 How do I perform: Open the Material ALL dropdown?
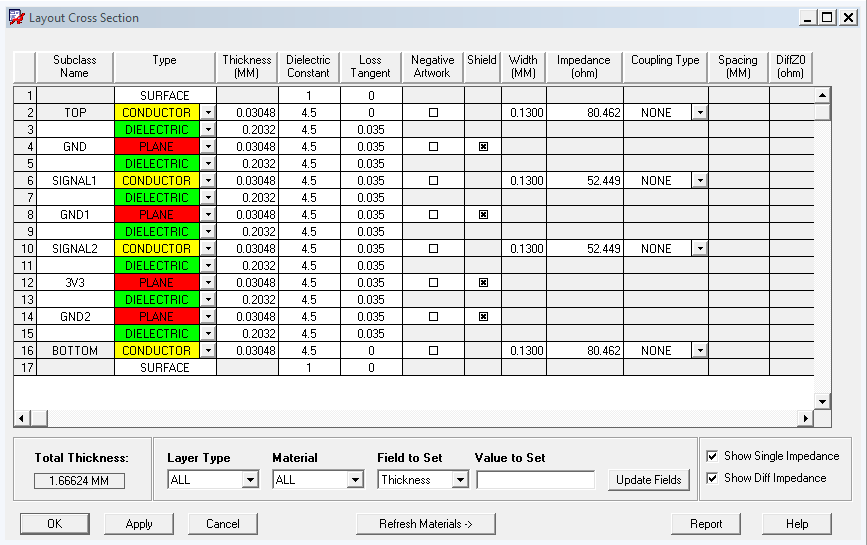[x=355, y=480]
